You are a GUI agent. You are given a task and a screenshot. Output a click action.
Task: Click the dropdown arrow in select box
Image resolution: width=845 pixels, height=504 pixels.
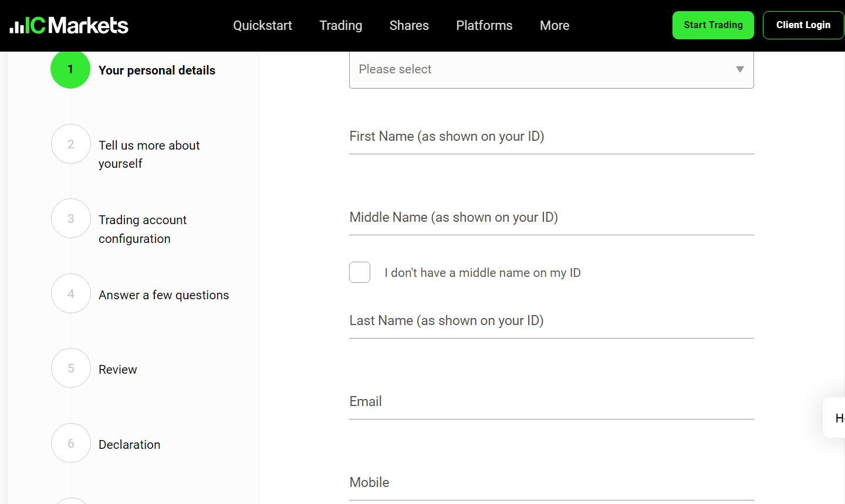(739, 69)
